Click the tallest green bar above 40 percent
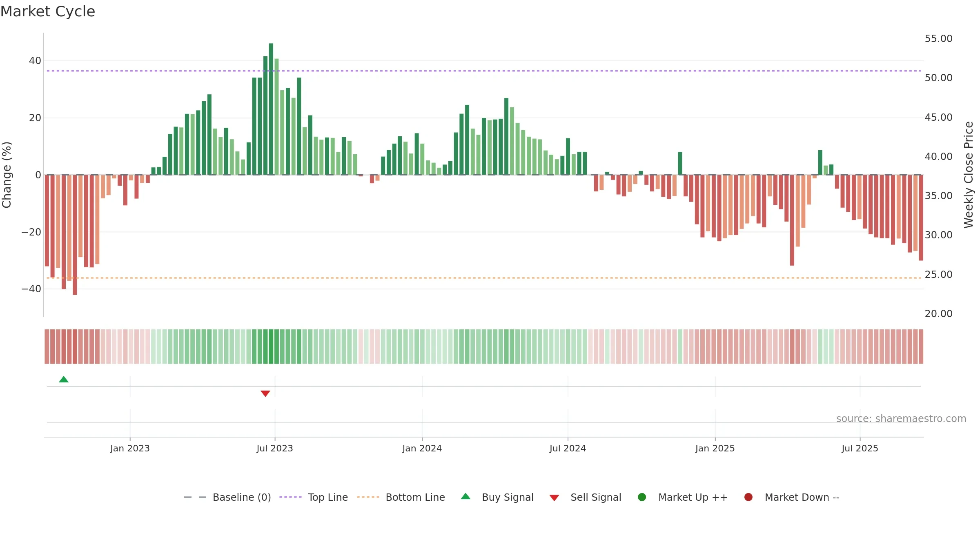980x551 pixels. (x=271, y=109)
